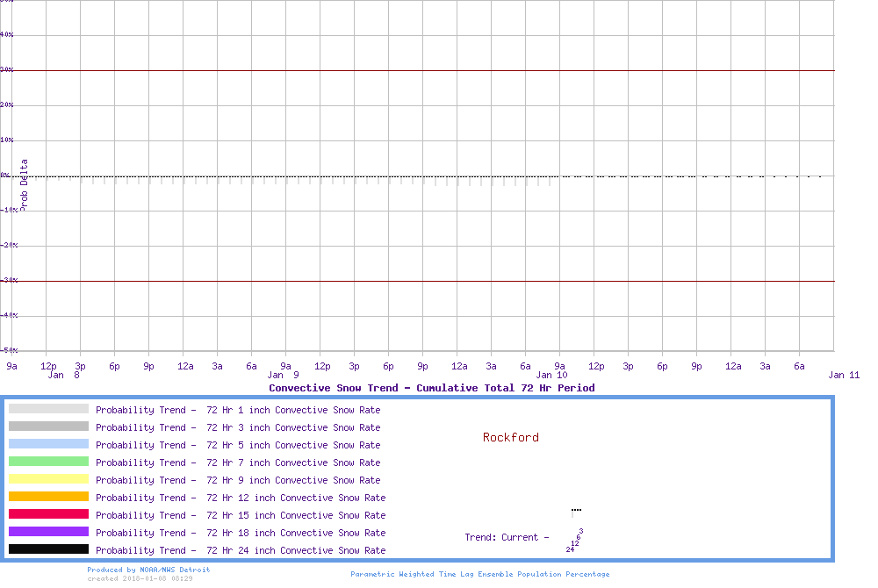Click the red 15 inch legend swatch
This screenshot has height=588, width=878.
pos(48,514)
